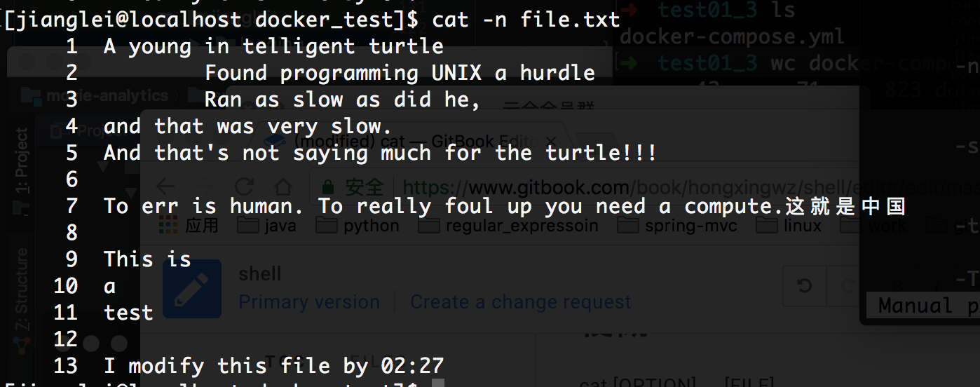Click Create a change request link
Image resolution: width=980 pixels, height=387 pixels.
pyautogui.click(x=520, y=302)
